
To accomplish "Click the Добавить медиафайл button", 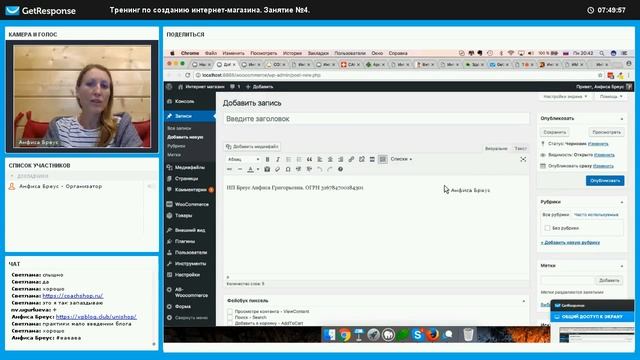I will tap(252, 146).
